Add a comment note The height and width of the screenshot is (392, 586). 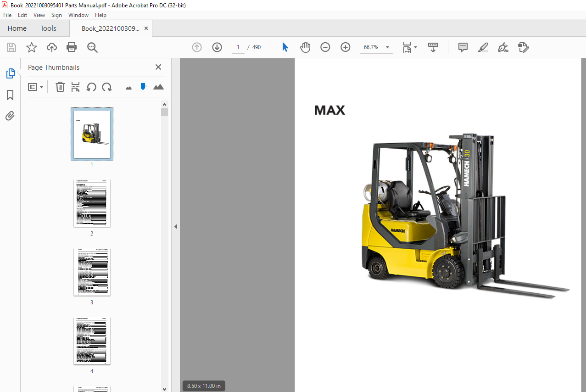(x=463, y=47)
